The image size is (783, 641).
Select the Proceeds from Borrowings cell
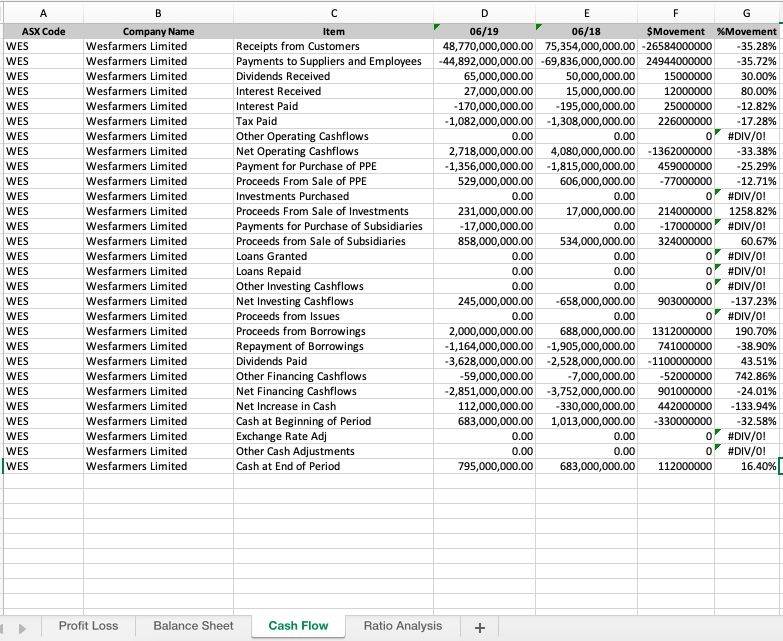pos(334,331)
